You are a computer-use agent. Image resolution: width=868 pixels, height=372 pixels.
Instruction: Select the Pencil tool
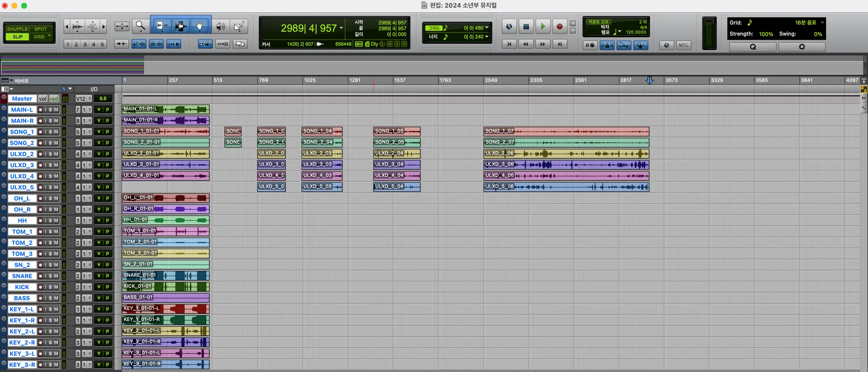point(239,26)
